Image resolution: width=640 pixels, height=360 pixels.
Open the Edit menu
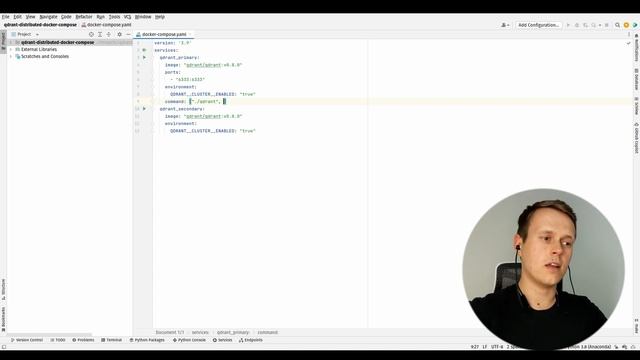pyautogui.click(x=18, y=17)
